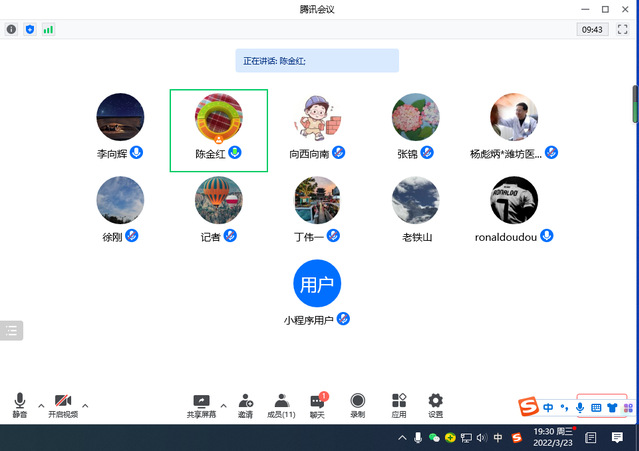Start recording with 录制 button

click(357, 403)
